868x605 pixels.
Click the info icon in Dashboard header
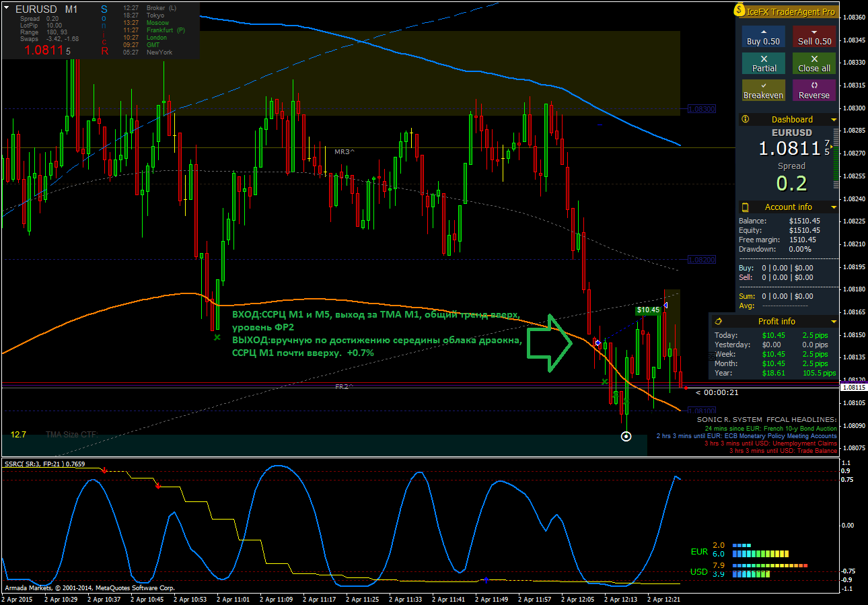pyautogui.click(x=745, y=119)
